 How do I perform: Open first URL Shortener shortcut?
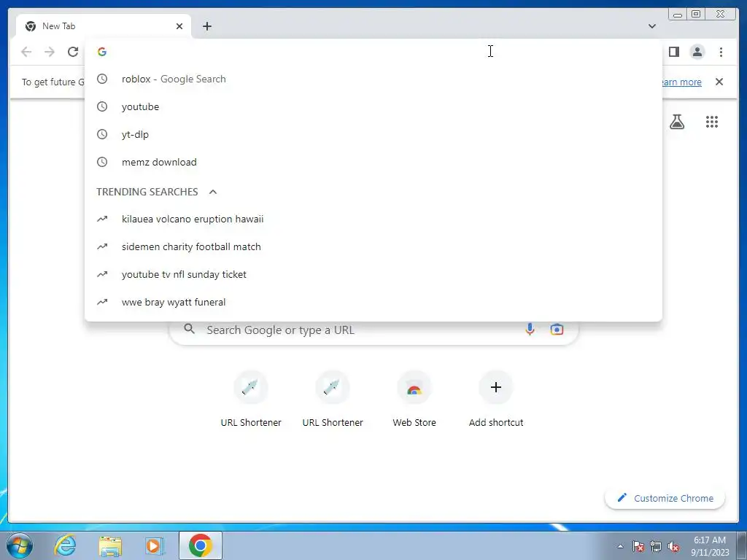(x=251, y=399)
